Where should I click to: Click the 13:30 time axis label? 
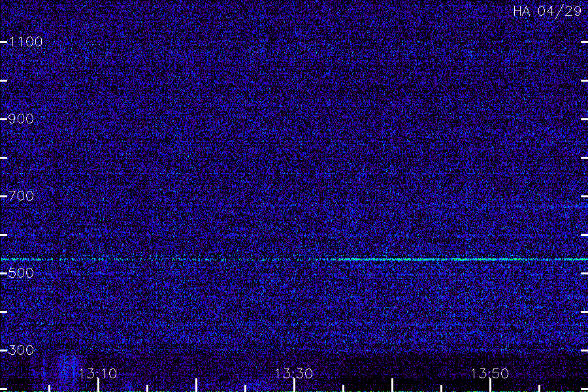293,373
